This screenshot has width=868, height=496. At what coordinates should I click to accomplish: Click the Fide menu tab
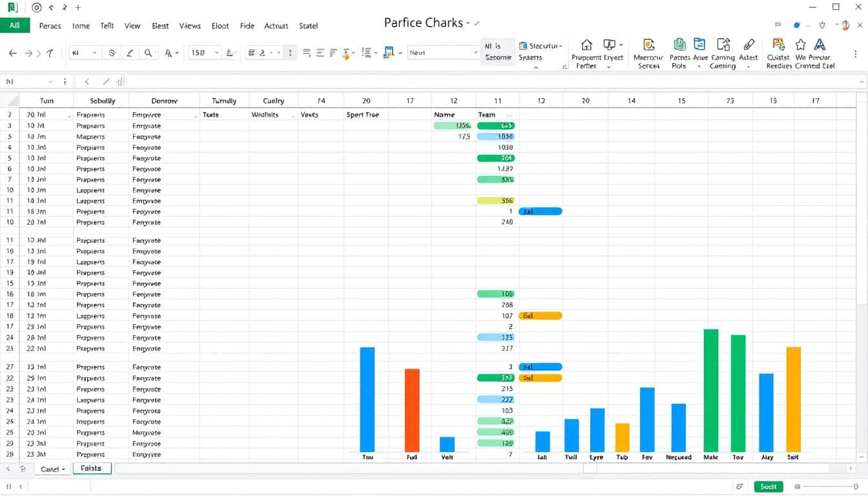[247, 26]
